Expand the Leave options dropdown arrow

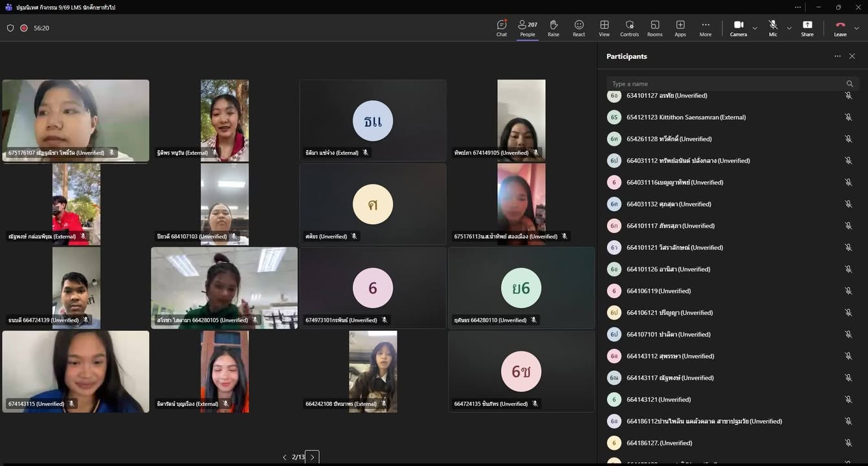pyautogui.click(x=856, y=28)
